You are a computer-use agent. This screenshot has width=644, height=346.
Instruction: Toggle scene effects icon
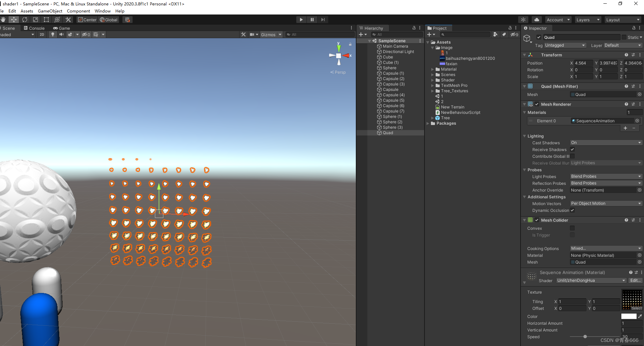70,34
